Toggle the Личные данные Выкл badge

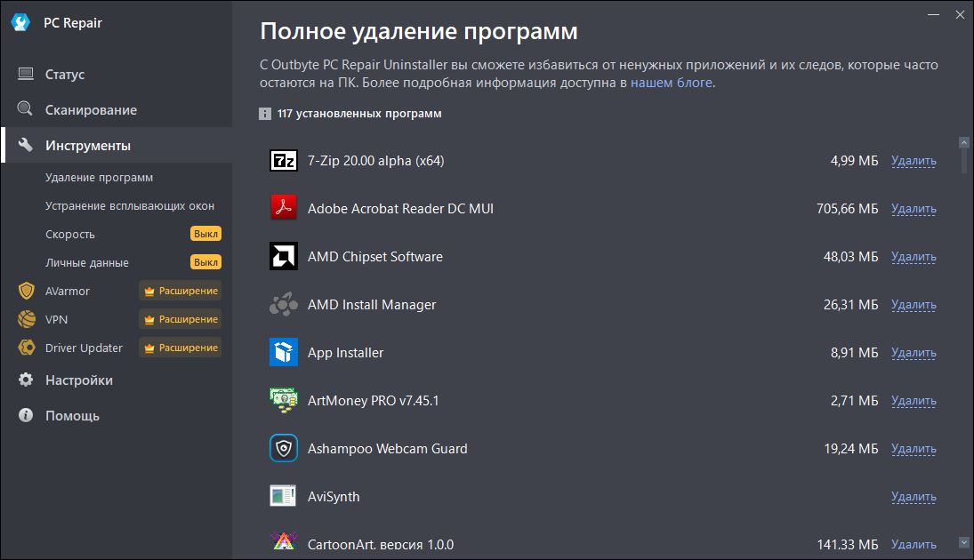click(x=205, y=262)
